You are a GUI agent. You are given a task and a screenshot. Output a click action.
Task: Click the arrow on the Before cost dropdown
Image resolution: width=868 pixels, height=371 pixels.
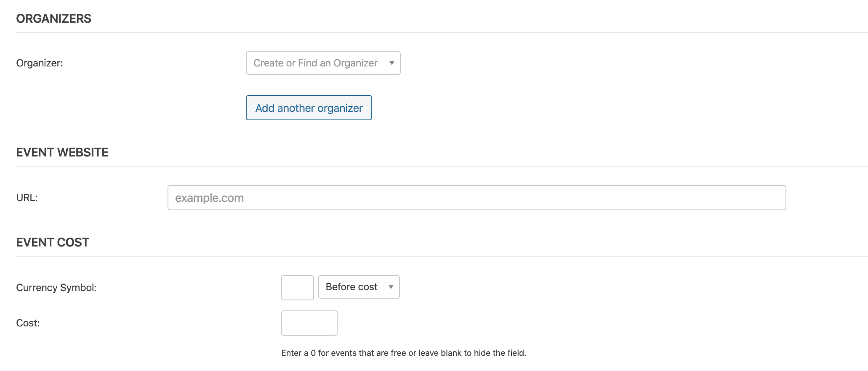point(391,287)
